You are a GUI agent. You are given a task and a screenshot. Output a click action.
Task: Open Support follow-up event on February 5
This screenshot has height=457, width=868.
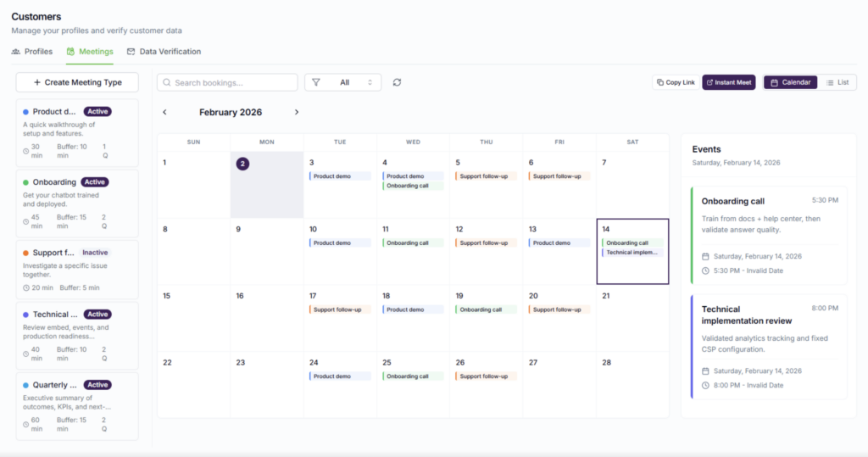486,176
